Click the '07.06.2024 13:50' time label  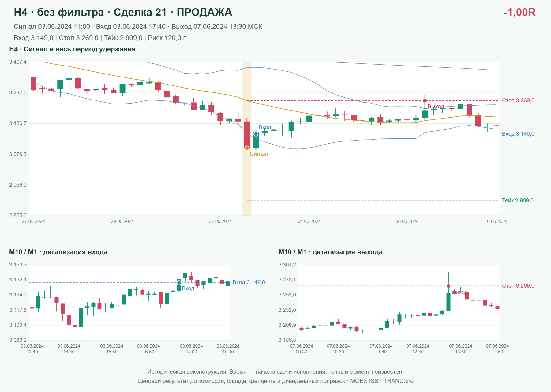461,349
